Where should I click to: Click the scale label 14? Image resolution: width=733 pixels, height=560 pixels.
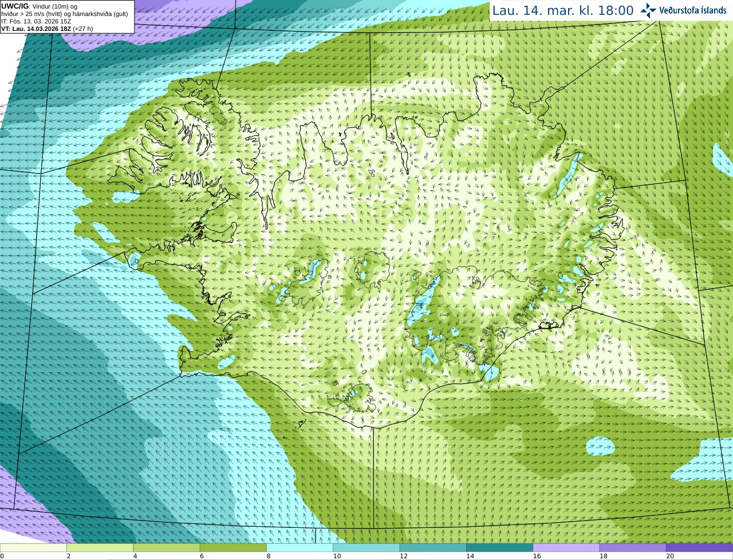[x=470, y=556]
